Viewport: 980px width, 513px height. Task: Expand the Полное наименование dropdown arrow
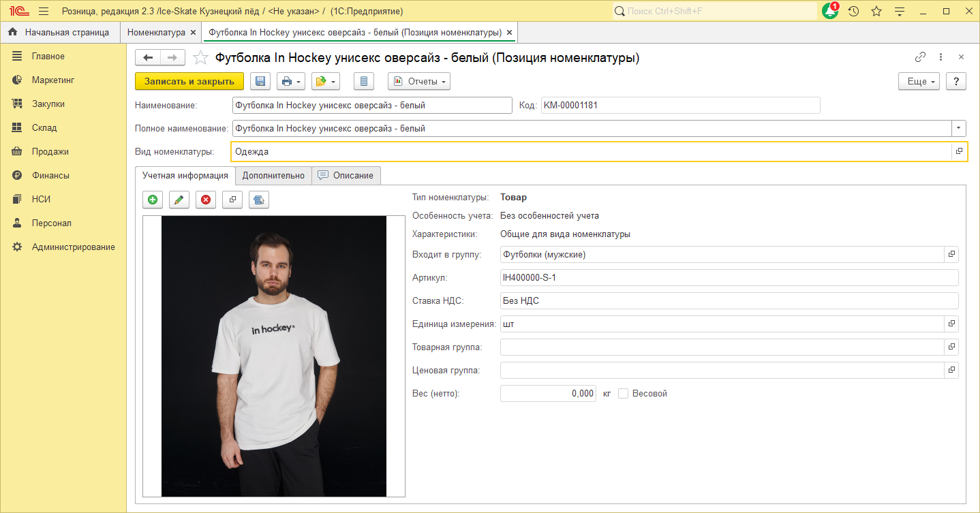pos(960,128)
